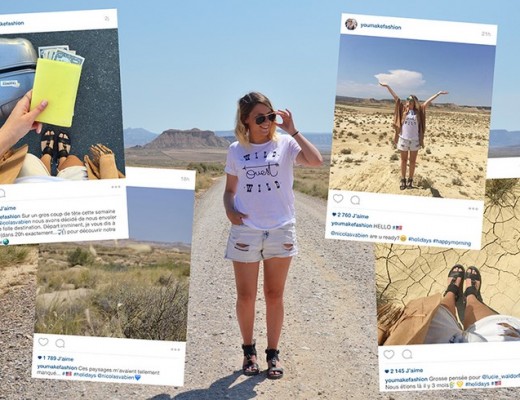Open the yellow wallet and sandals photo
The width and height of the screenshot is (520, 400).
60,107
